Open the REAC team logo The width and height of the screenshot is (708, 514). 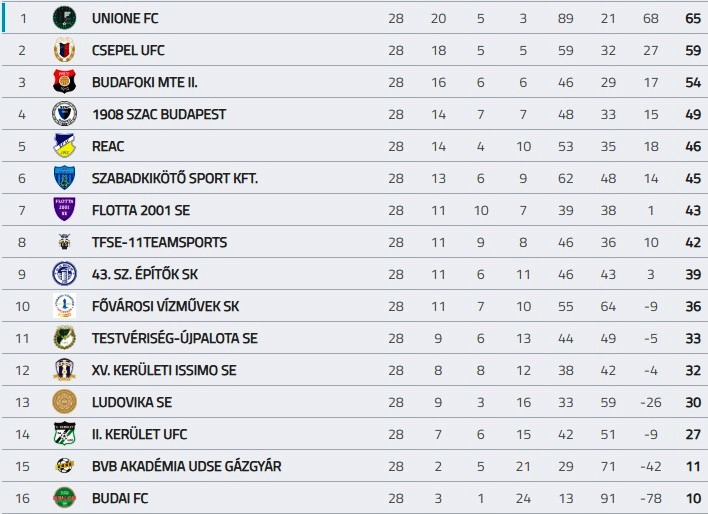64,146
